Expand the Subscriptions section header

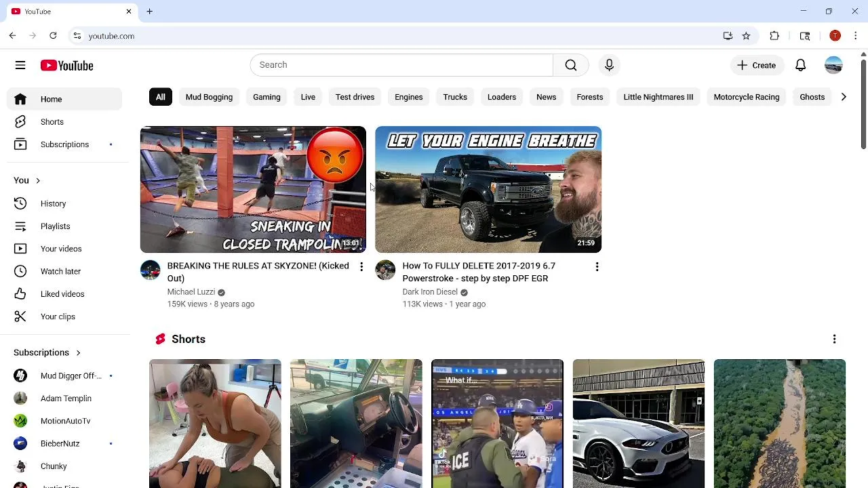tap(47, 352)
